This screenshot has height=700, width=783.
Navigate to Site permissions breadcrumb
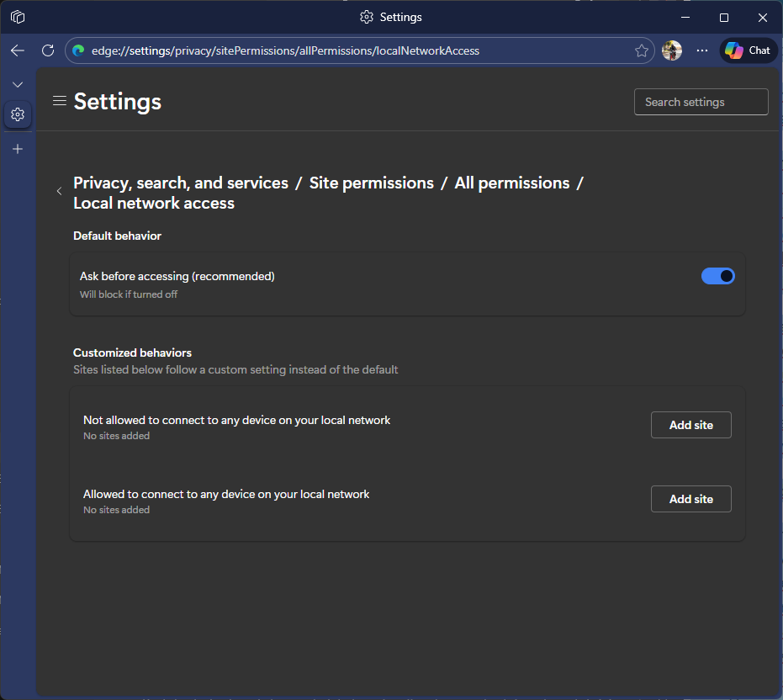point(371,183)
